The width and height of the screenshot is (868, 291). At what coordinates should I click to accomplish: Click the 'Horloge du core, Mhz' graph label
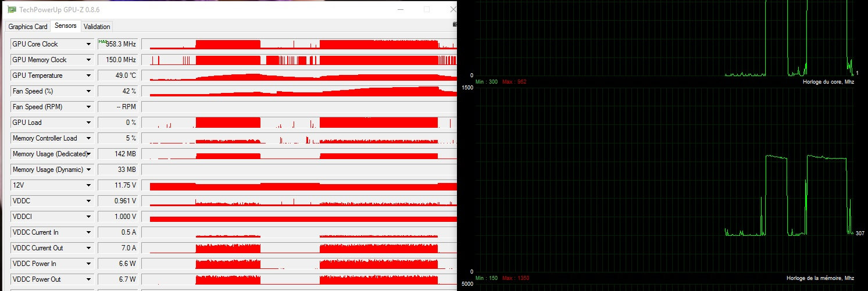[830, 82]
